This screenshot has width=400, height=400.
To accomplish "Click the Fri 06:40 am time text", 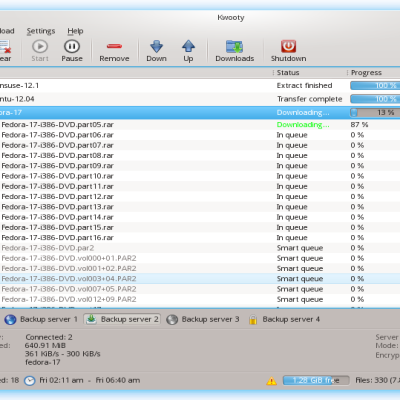I will [x=118, y=380].
